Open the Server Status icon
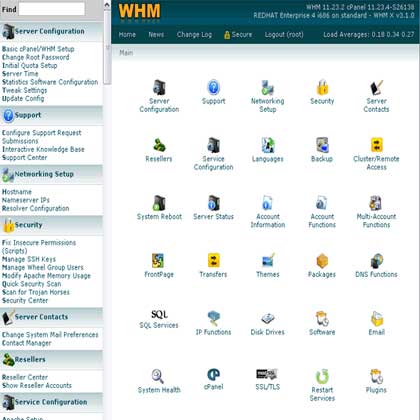The width and height of the screenshot is (420, 420). click(x=213, y=203)
